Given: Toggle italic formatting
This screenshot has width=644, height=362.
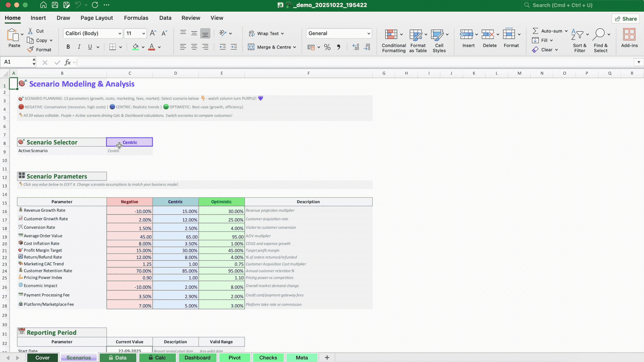Looking at the screenshot, I should click(79, 47).
